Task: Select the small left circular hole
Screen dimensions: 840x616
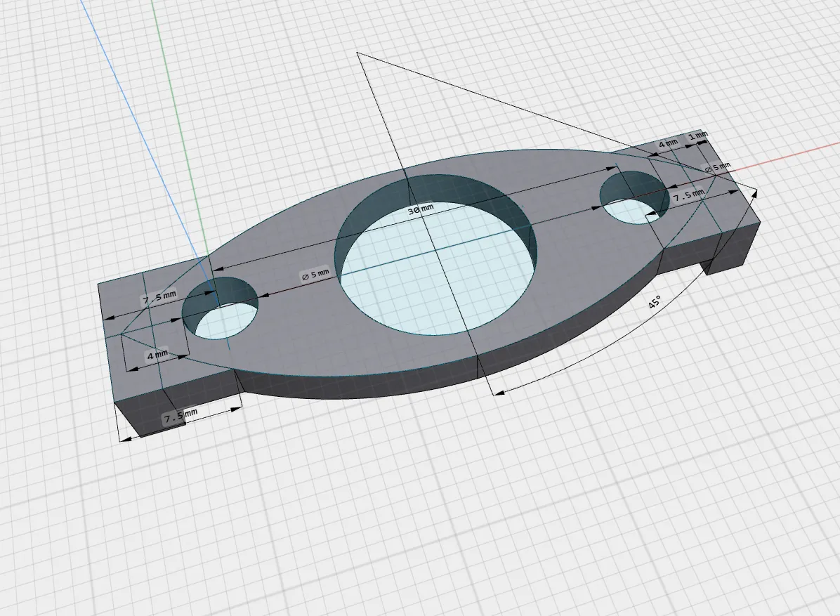Action: [x=220, y=308]
